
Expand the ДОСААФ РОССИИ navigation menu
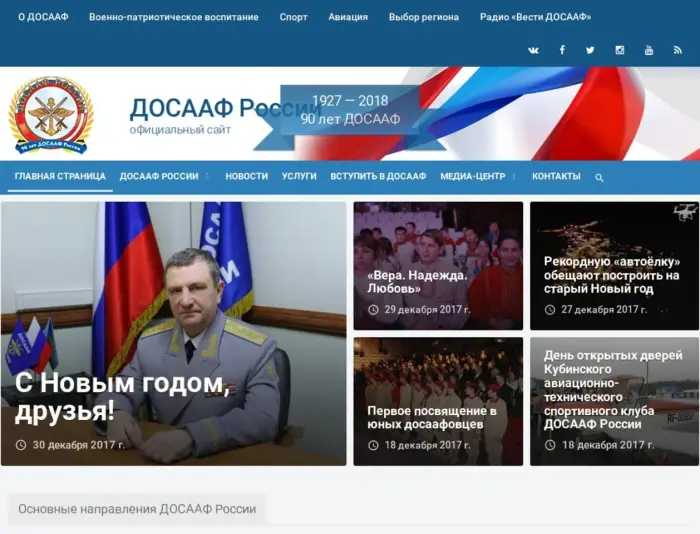pos(160,176)
